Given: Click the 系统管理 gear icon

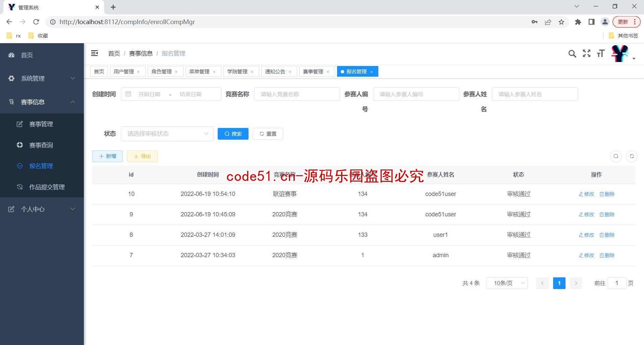Looking at the screenshot, I should (x=11, y=78).
